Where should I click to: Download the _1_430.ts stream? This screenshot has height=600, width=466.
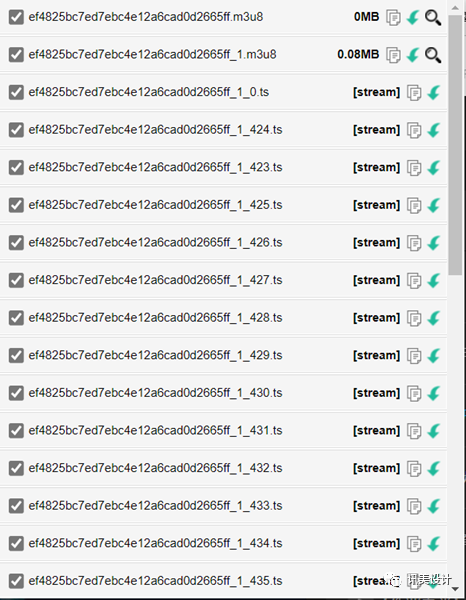tap(433, 393)
